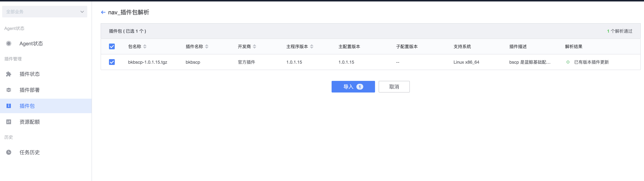Click the 1.0.1.15 value under 主程序版本

(294, 62)
